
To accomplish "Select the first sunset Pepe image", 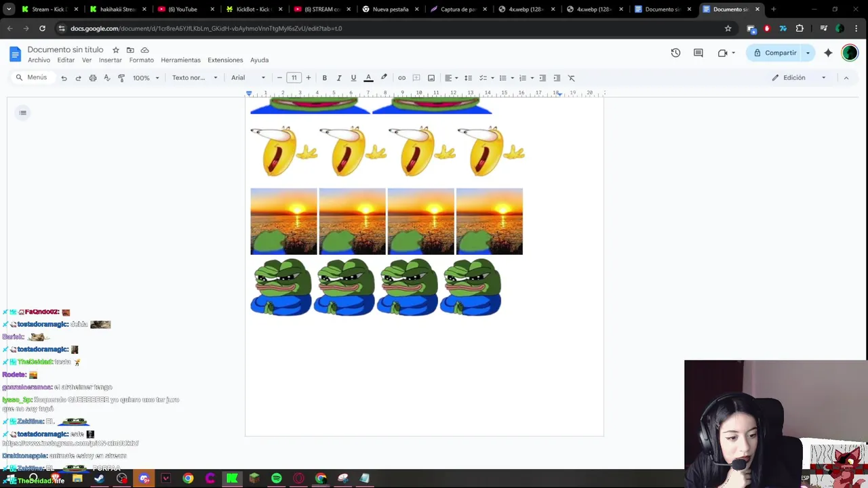I will click(283, 222).
